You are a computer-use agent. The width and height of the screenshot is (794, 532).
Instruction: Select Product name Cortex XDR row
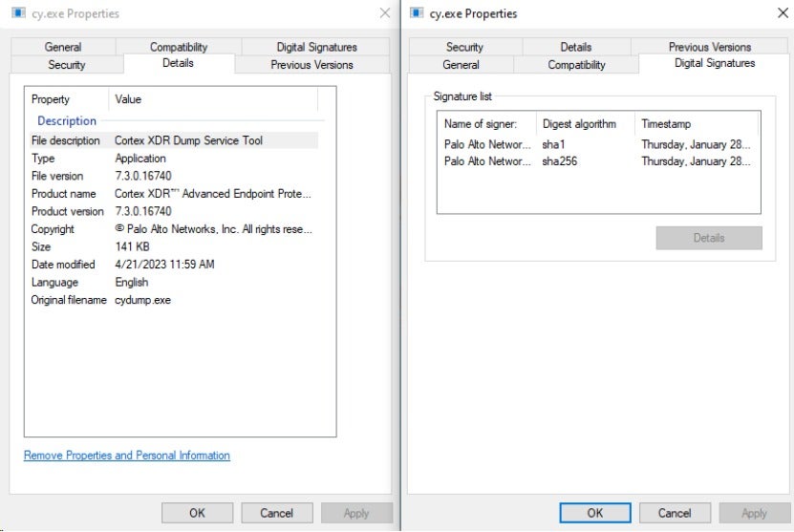pos(172,193)
